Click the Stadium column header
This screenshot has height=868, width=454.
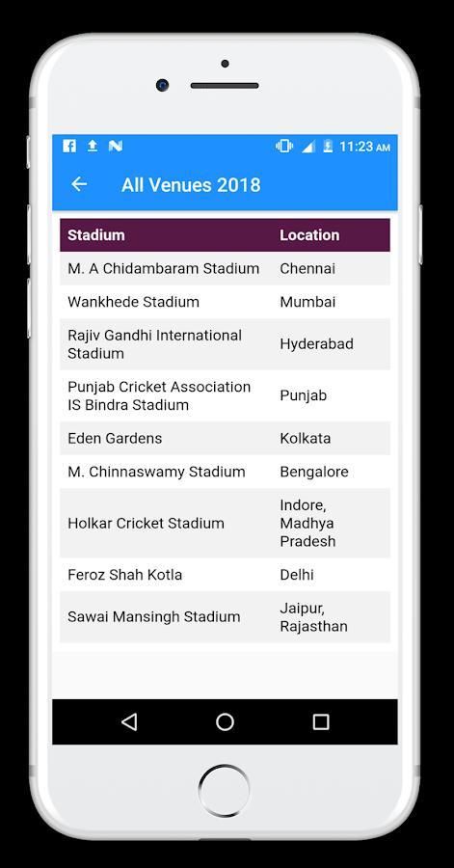pos(96,234)
